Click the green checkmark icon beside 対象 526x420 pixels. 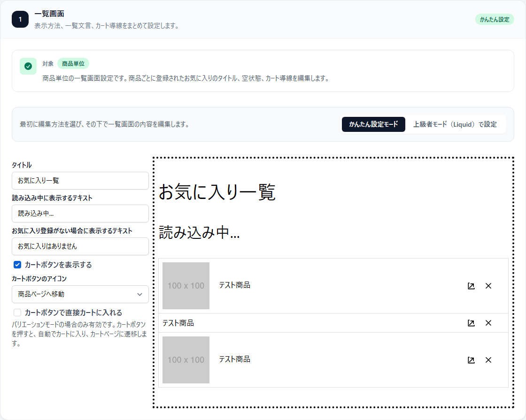click(28, 66)
